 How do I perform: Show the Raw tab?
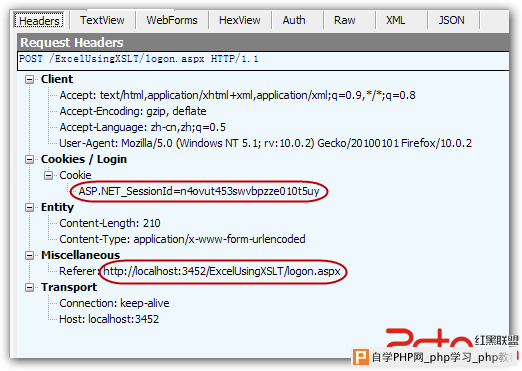(344, 20)
